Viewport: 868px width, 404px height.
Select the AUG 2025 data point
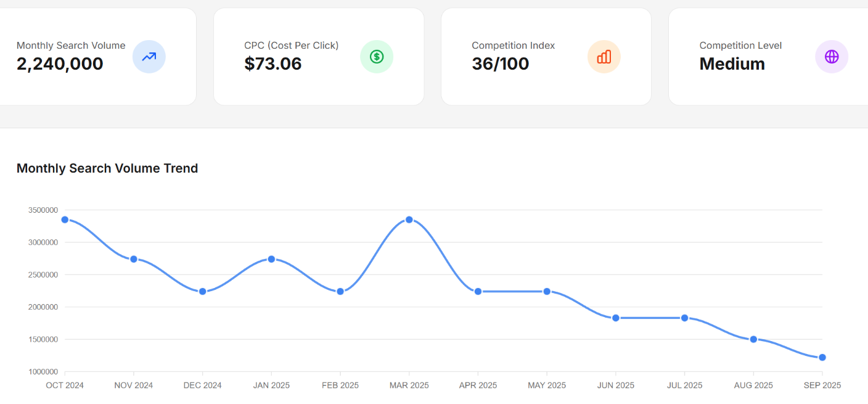pos(753,339)
